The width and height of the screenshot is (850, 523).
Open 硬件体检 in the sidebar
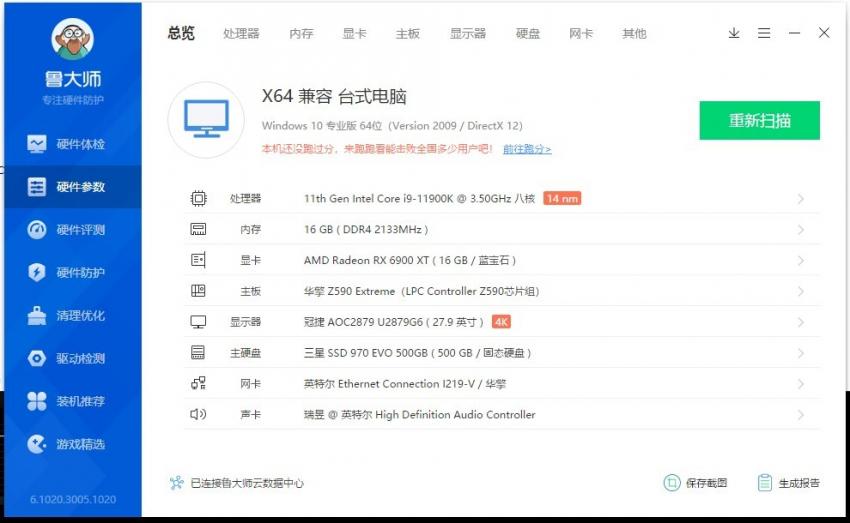(73, 144)
